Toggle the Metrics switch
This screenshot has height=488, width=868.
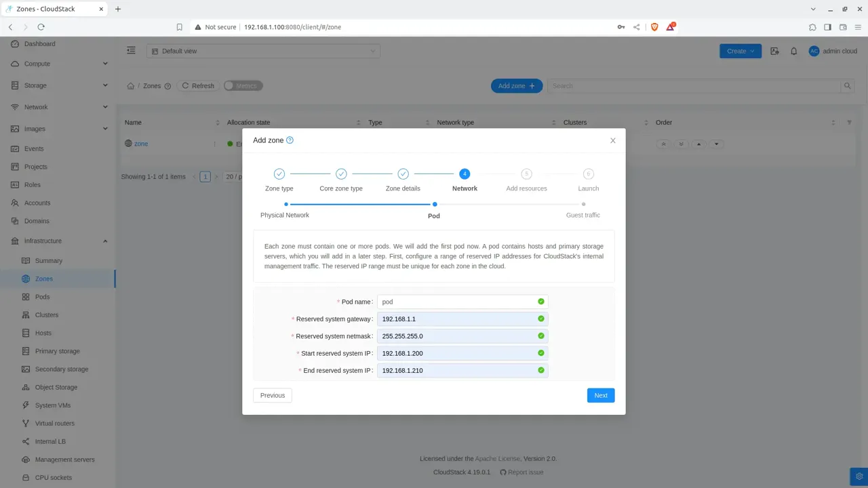(x=243, y=86)
